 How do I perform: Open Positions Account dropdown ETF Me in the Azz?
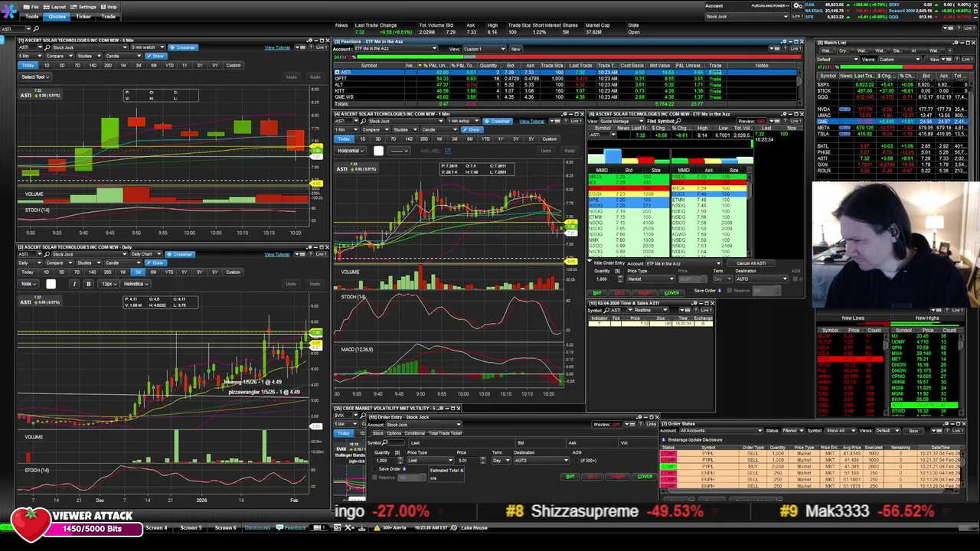coord(397,49)
